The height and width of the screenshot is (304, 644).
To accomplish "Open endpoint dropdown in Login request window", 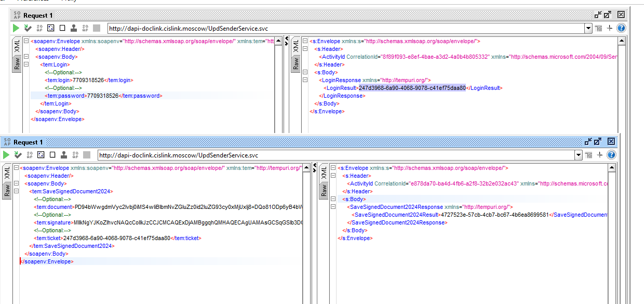I will pyautogui.click(x=588, y=28).
